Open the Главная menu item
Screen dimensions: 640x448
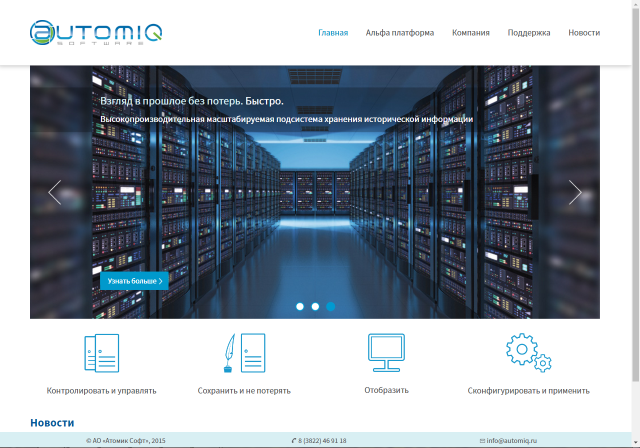click(333, 33)
